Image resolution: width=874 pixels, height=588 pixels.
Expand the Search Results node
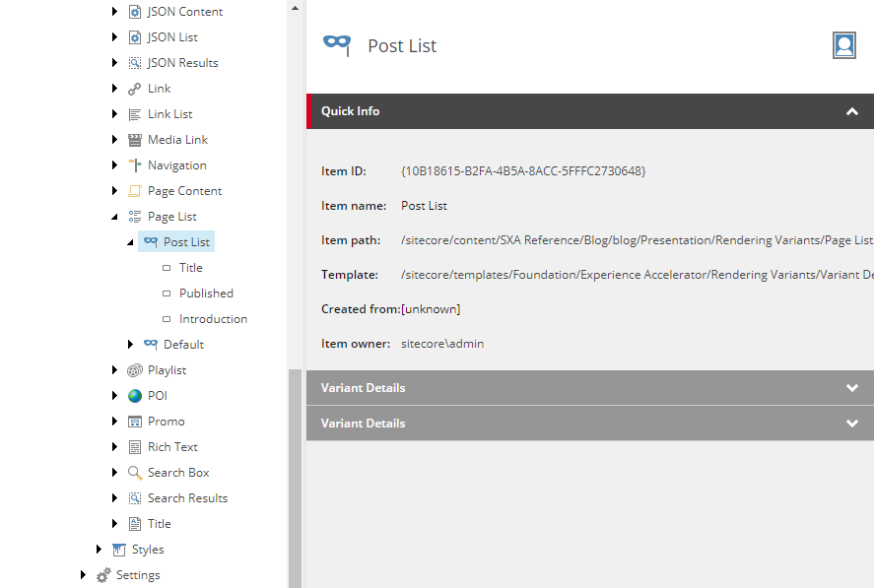[x=114, y=498]
